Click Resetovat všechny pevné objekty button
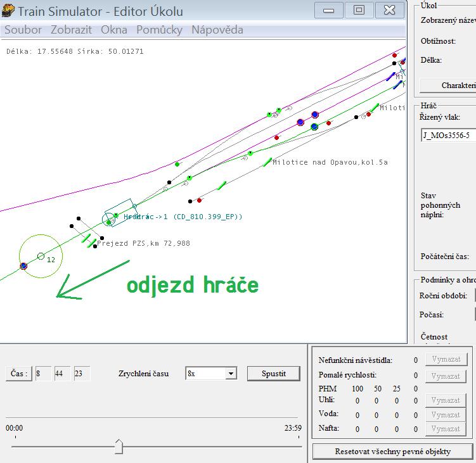This screenshot has height=463, width=476. 392,452
